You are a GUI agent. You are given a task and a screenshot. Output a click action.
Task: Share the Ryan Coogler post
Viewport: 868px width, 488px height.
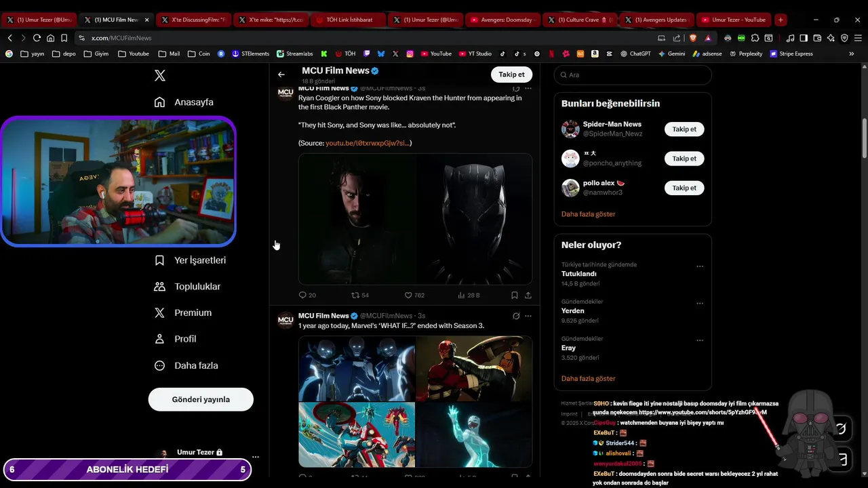click(528, 296)
